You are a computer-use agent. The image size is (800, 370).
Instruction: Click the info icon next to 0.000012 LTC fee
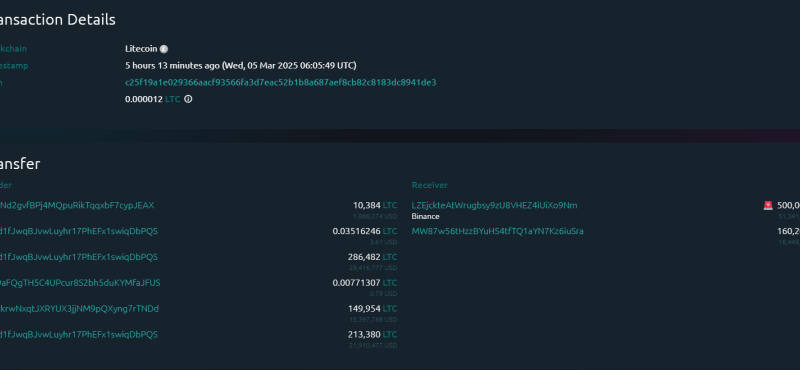tap(188, 99)
